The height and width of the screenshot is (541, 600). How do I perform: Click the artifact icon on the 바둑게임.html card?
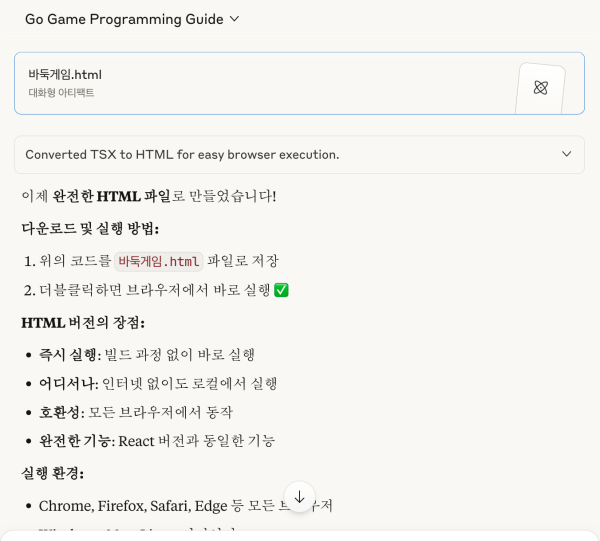(x=541, y=88)
